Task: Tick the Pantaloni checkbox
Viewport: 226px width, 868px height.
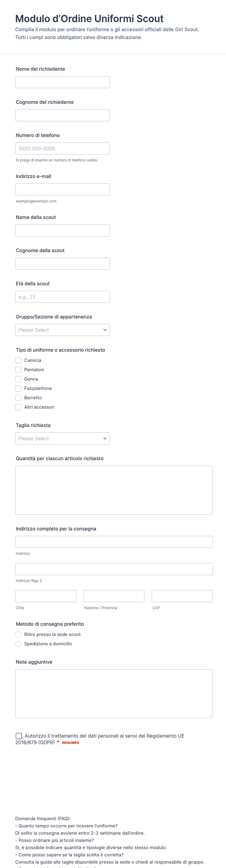Action: (x=18, y=370)
